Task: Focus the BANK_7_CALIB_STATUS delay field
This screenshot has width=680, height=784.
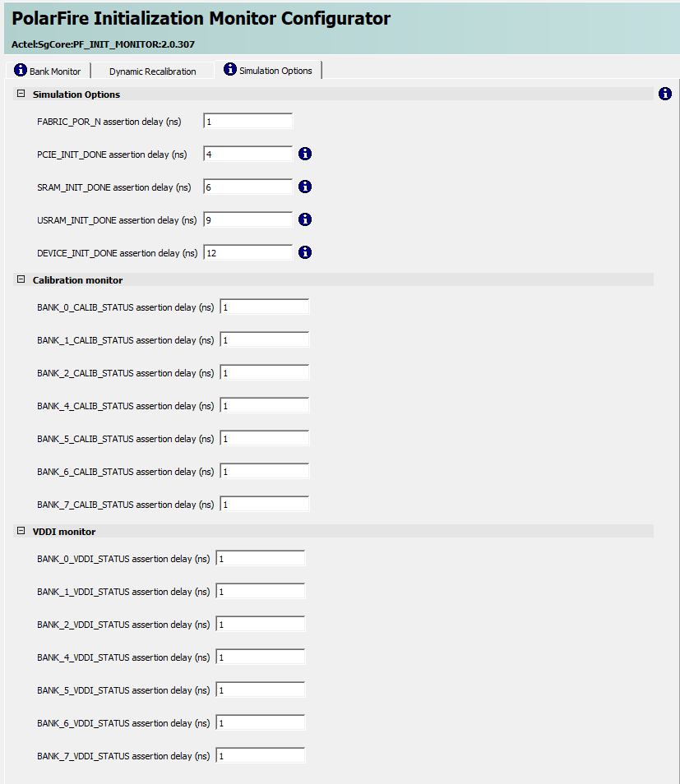Action: [264, 505]
